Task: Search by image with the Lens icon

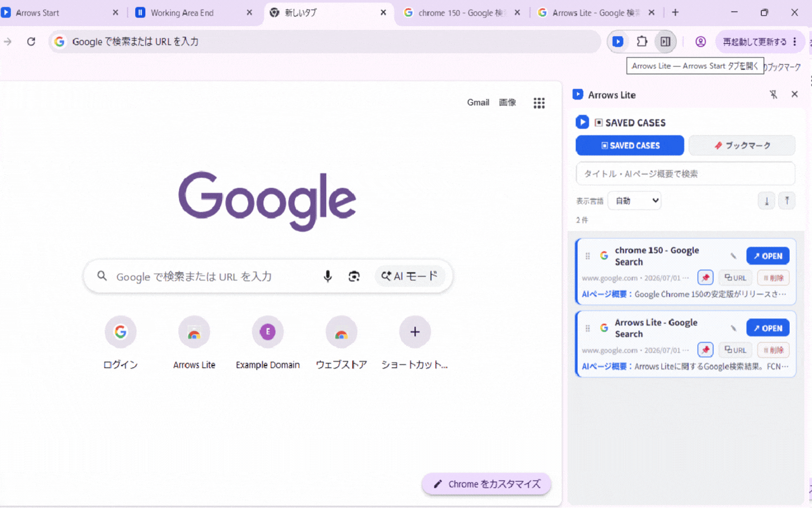Action: (x=354, y=276)
